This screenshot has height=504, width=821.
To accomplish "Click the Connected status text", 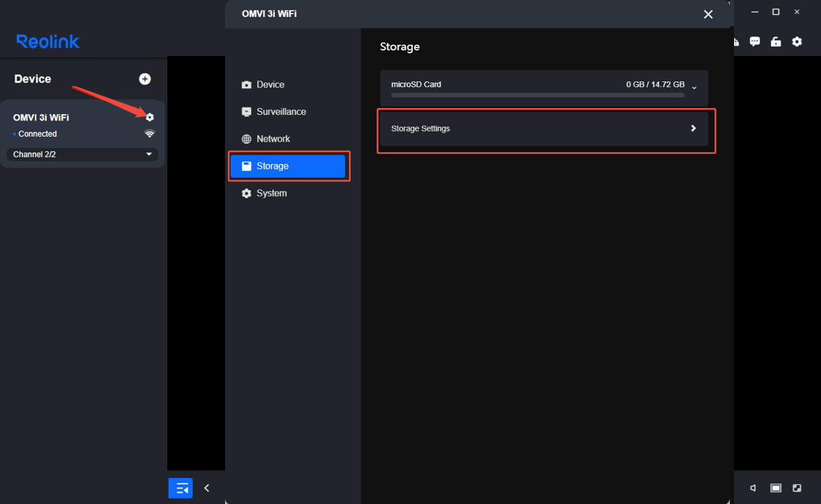I will (37, 134).
